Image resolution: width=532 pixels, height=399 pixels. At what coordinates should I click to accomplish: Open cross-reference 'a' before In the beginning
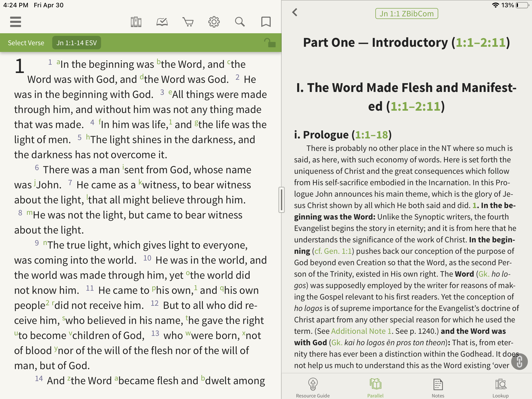58,62
